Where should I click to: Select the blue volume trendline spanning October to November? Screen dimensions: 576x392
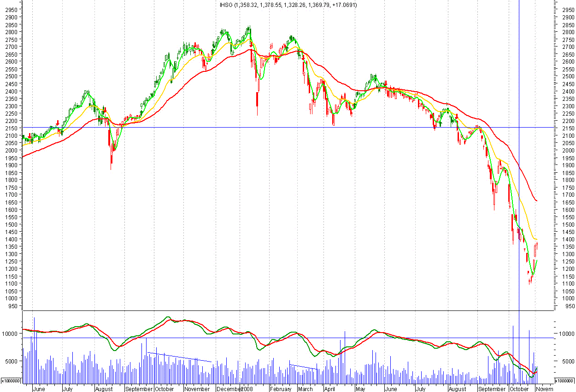pyautogui.click(x=179, y=357)
